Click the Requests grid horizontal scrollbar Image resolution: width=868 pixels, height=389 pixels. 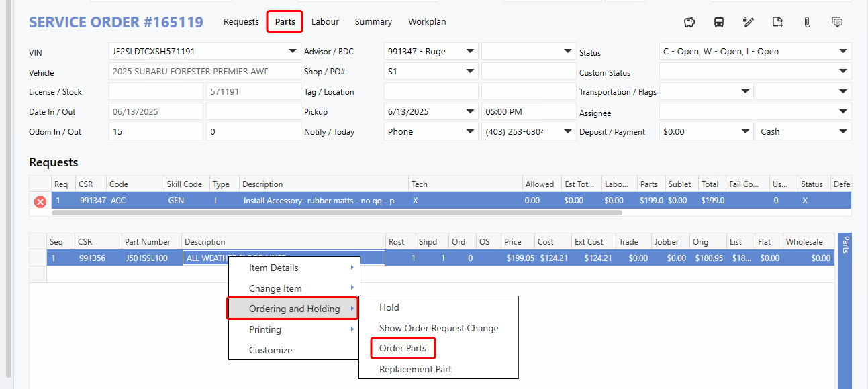pyautogui.click(x=336, y=213)
